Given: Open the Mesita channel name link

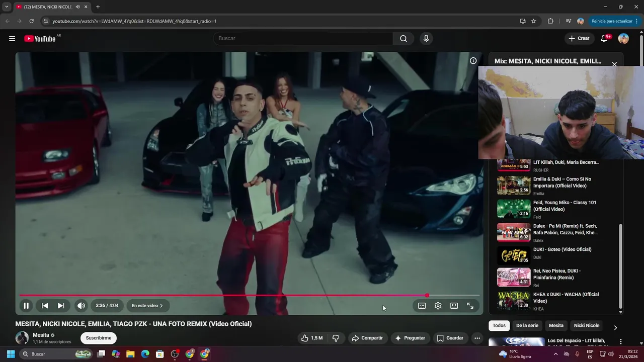Looking at the screenshot, I should click(41, 335).
